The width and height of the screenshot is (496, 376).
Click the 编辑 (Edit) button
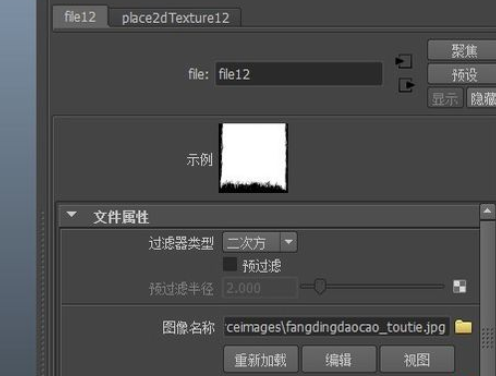339,359
